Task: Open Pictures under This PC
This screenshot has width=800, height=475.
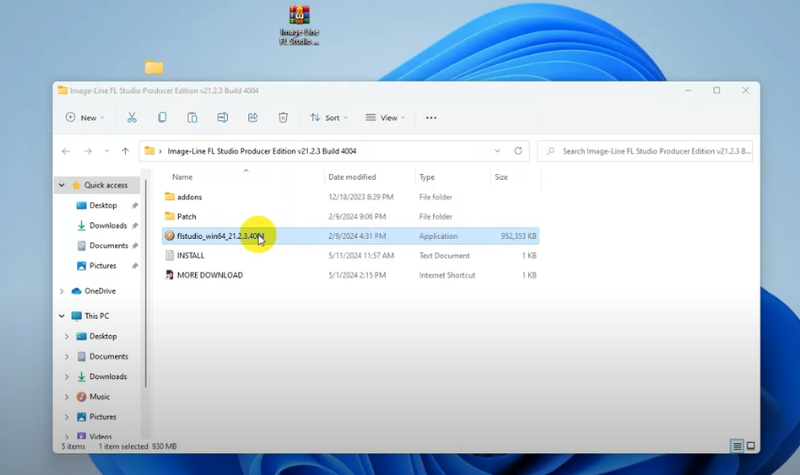Action: (103, 417)
